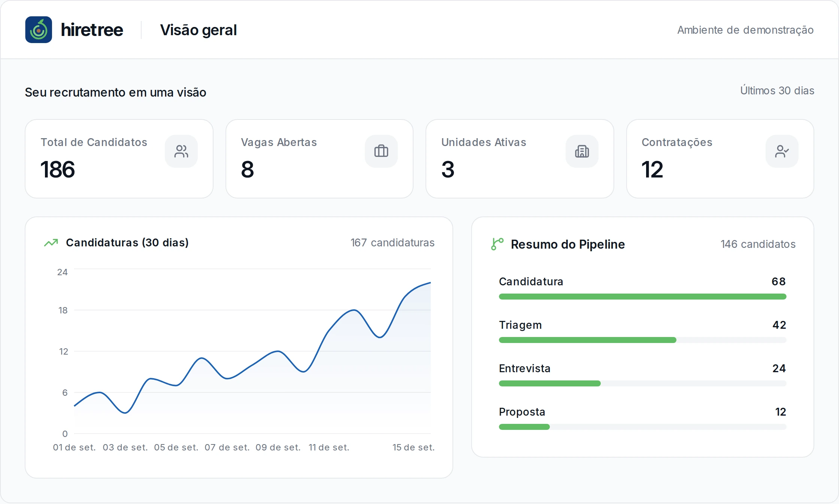The width and height of the screenshot is (839, 504).
Task: Click the Triagem stage label
Action: point(520,325)
